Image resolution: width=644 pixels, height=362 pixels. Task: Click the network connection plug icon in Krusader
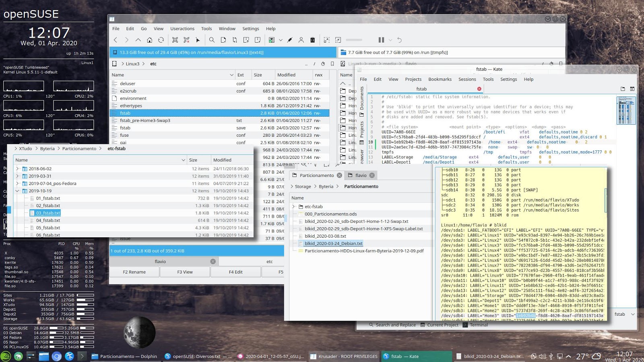pyautogui.click(x=290, y=40)
